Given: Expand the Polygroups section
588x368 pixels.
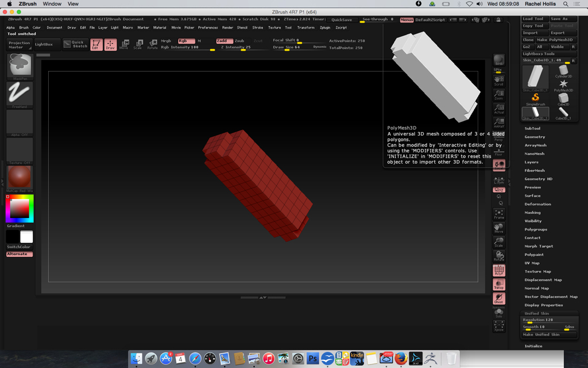Looking at the screenshot, I should point(536,229).
